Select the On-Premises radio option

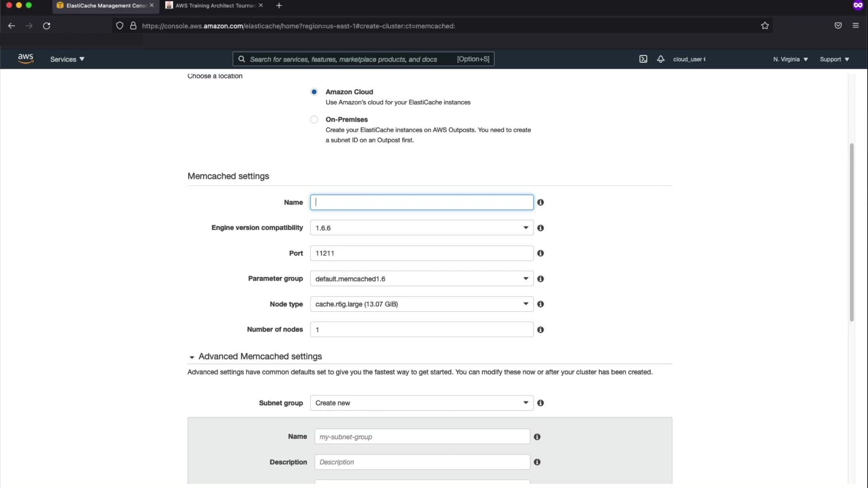(314, 120)
